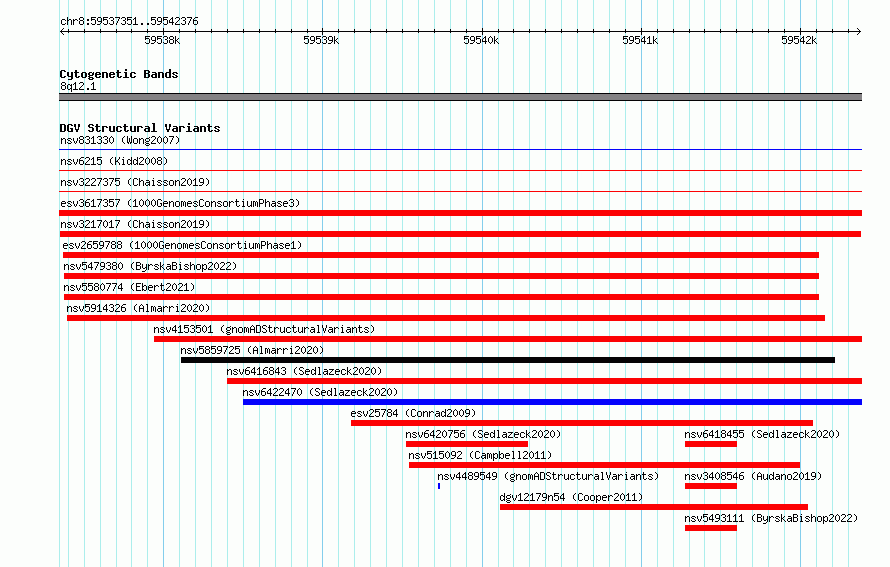Click the thin blue nsv831330 line
Screen dimensions: 890x567
460,149
